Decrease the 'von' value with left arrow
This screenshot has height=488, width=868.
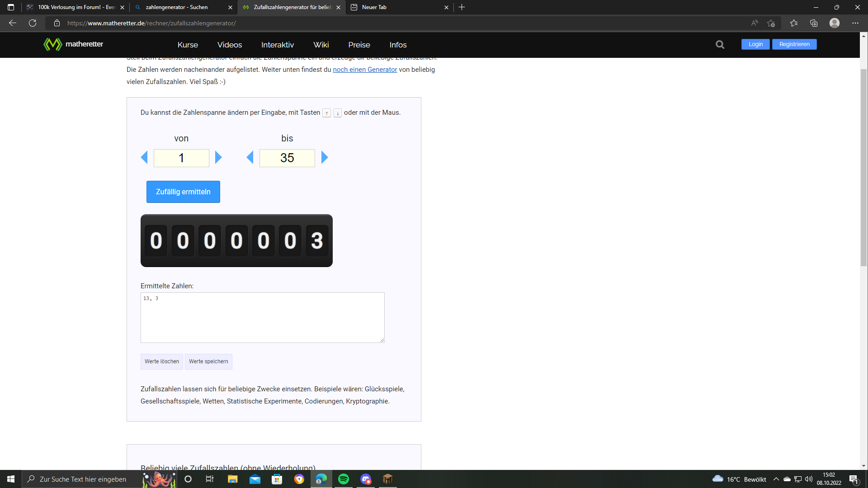click(144, 157)
